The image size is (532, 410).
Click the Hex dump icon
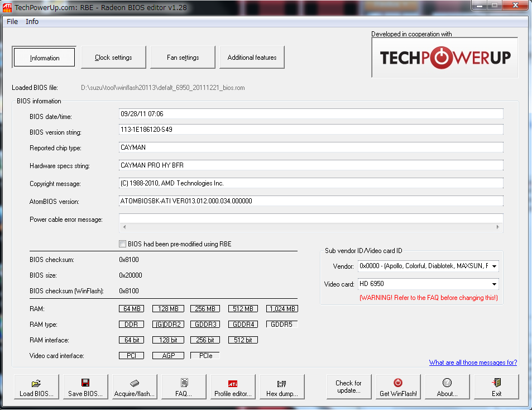[281, 384]
